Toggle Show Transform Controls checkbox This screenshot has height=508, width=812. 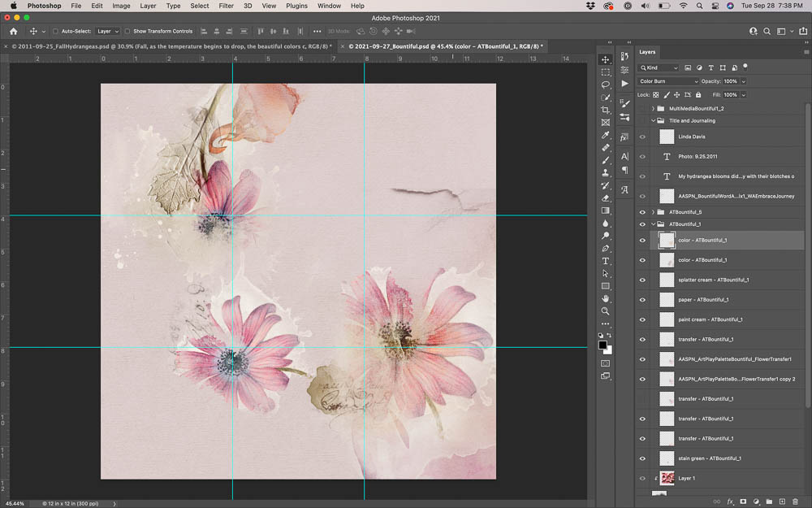coord(127,31)
